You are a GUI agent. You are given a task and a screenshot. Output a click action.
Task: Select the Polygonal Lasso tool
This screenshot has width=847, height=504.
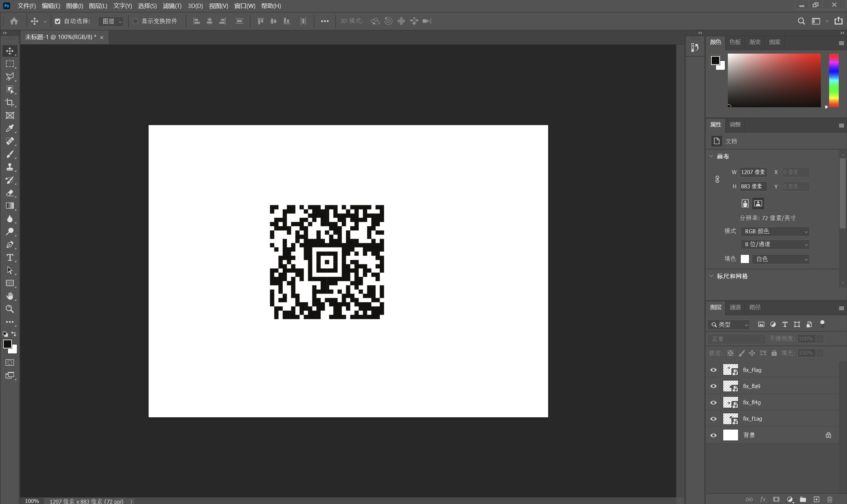coord(10,77)
